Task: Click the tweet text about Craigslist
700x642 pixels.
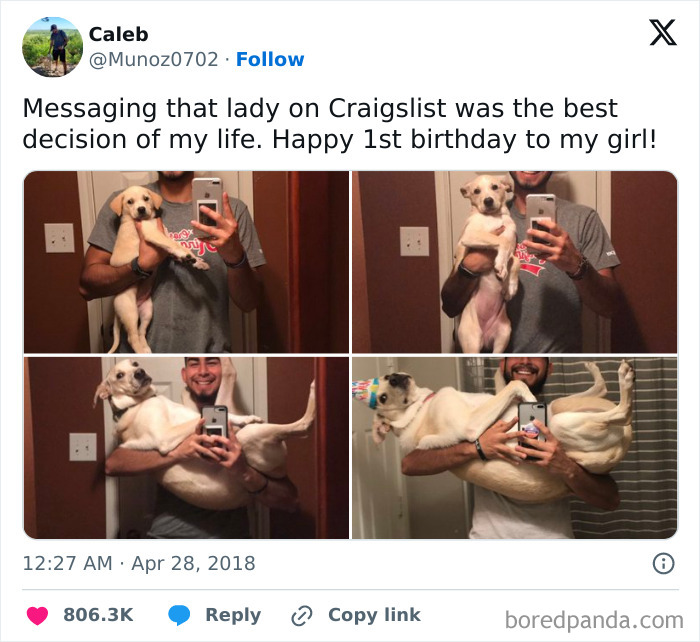Action: coord(340,124)
